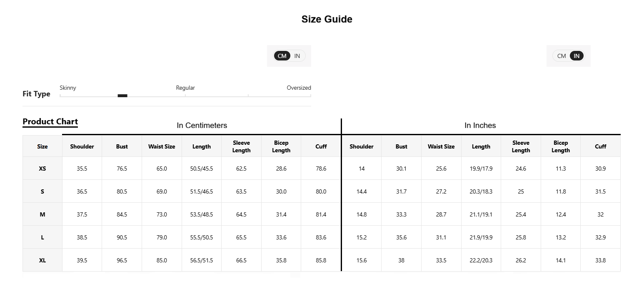Click the Size Guide title
The height and width of the screenshot is (292, 644).
coord(327,19)
